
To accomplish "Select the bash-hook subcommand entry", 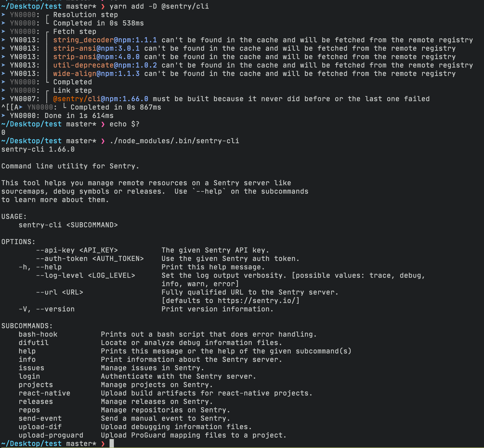I will pyautogui.click(x=38, y=334).
